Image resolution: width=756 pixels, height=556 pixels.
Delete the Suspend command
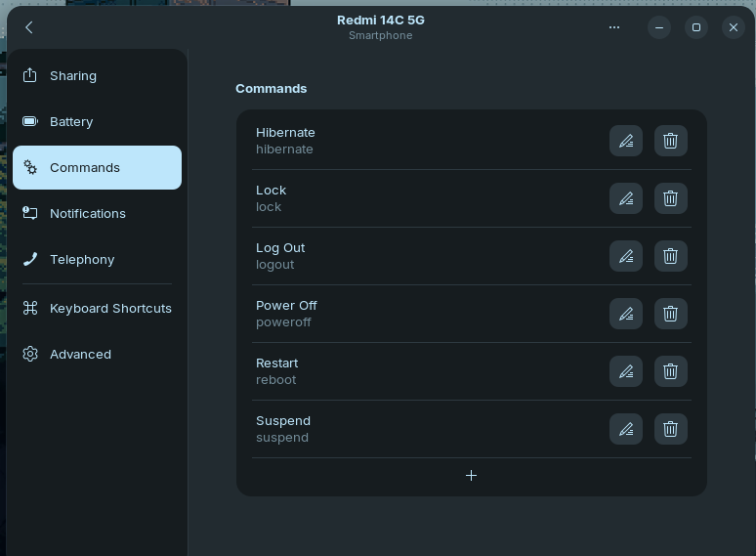click(670, 429)
